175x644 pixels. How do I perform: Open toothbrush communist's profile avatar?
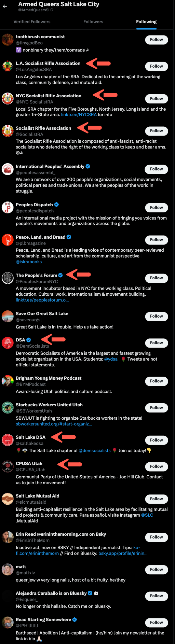(x=8, y=40)
